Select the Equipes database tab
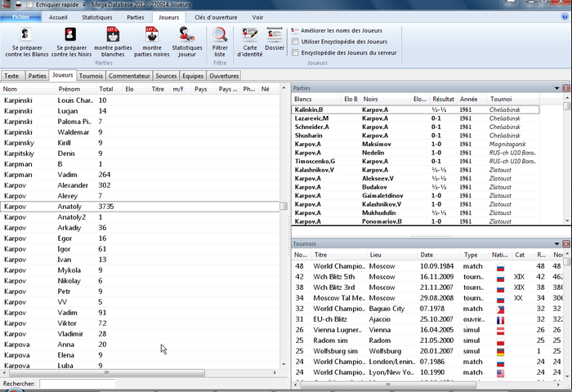This screenshot has height=392, width=572. [x=193, y=76]
